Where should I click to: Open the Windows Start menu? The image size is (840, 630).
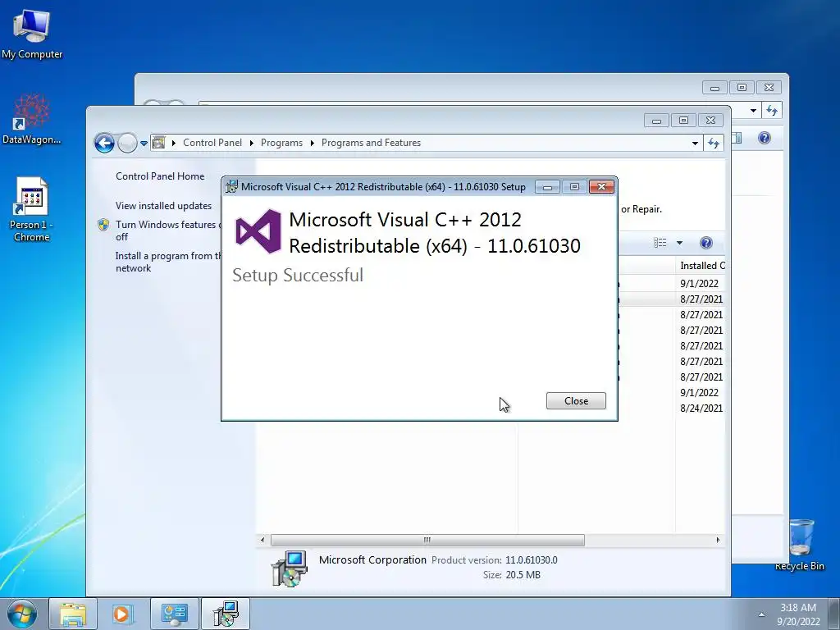22,614
